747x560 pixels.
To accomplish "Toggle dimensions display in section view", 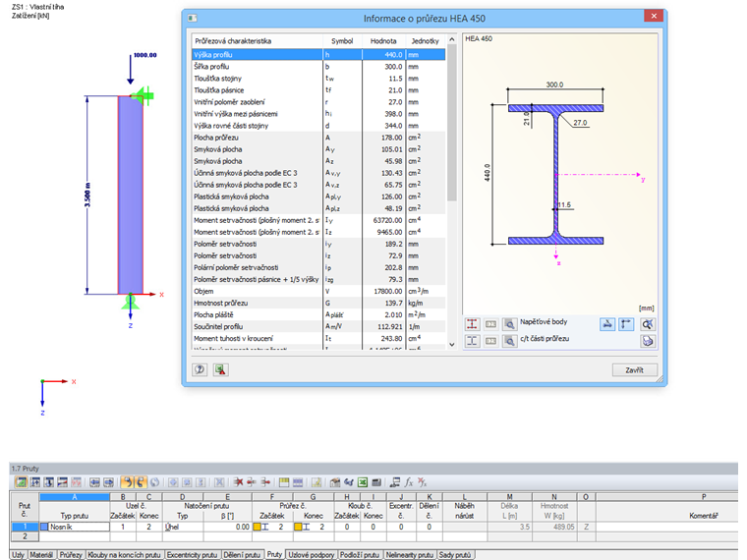I will (x=607, y=324).
